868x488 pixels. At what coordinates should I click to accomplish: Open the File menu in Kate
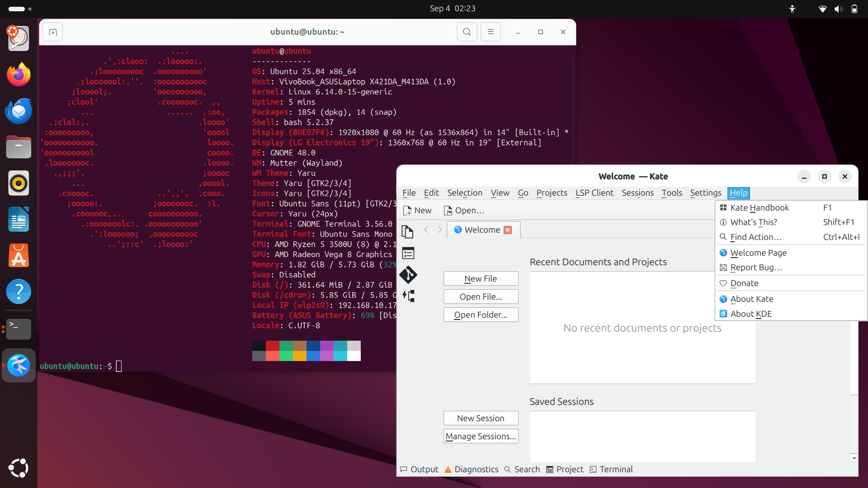[x=409, y=193]
